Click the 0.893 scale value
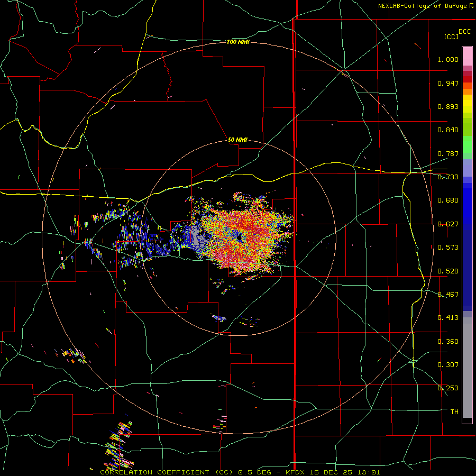The image size is (476, 476). click(x=448, y=106)
